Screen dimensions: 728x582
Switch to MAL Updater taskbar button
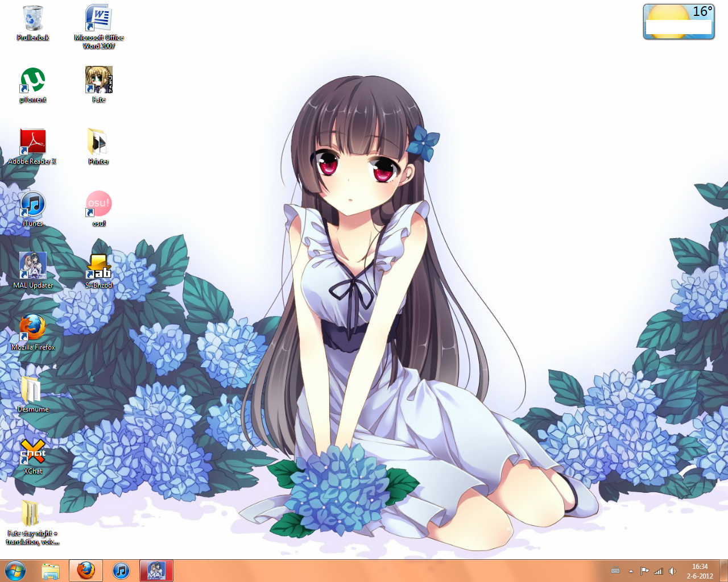[x=156, y=571]
